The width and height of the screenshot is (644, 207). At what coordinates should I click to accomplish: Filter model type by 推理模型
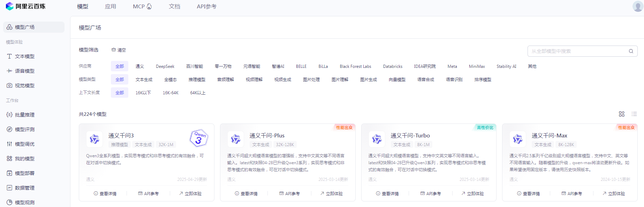(197, 80)
